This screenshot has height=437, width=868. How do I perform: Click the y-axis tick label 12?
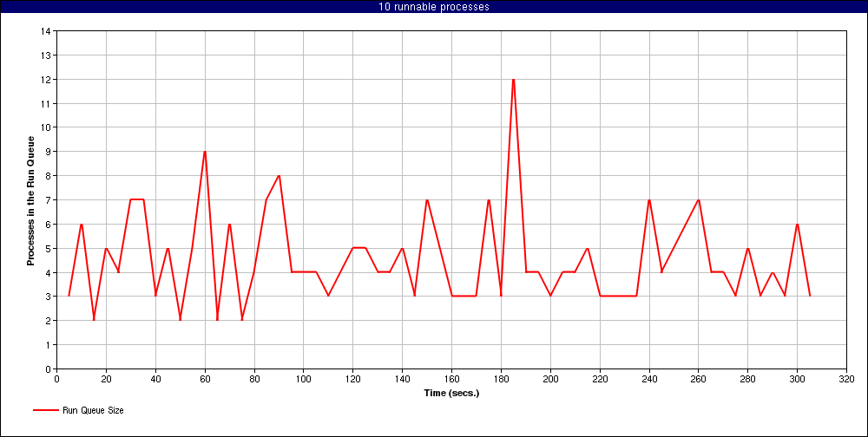[x=46, y=80]
